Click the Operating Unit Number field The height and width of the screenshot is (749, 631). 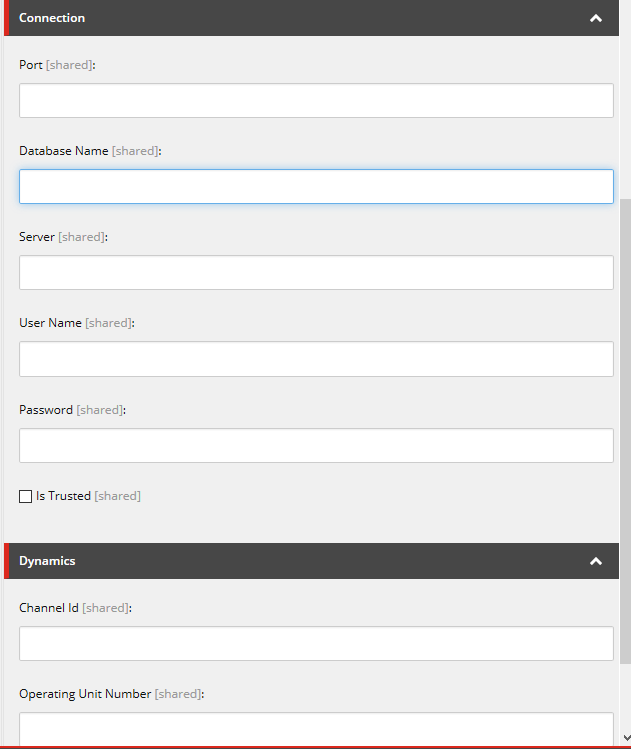[316, 728]
